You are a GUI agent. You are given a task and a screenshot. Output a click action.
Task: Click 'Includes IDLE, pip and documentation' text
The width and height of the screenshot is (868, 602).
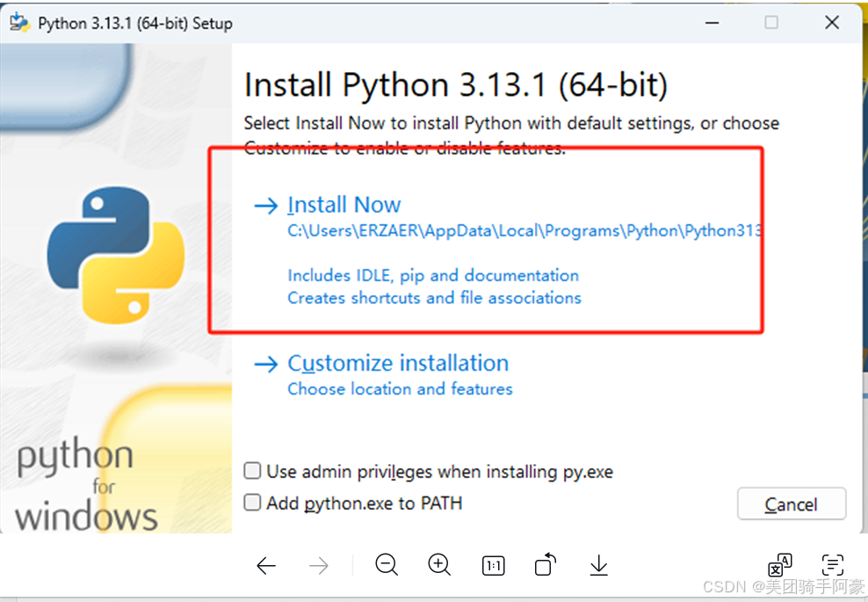coord(433,275)
